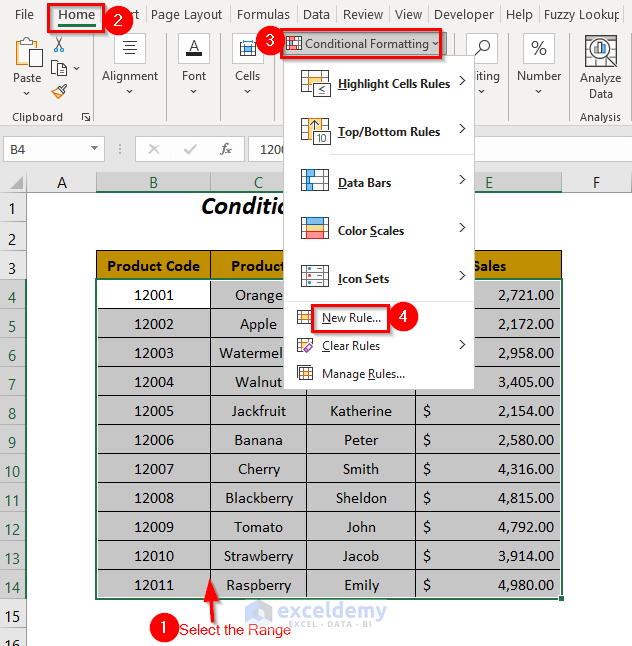Open the Alignment group icon

(130, 49)
